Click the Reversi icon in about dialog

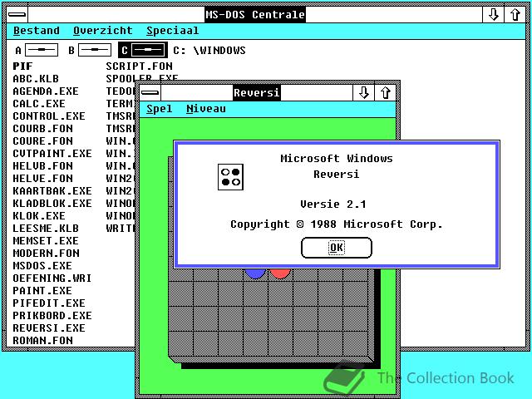coord(231,177)
